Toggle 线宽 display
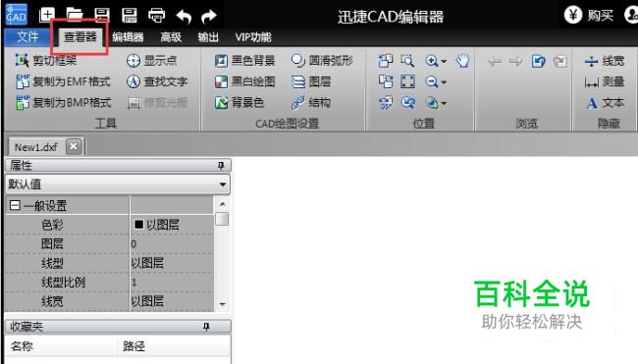638x364 pixels. click(x=605, y=61)
